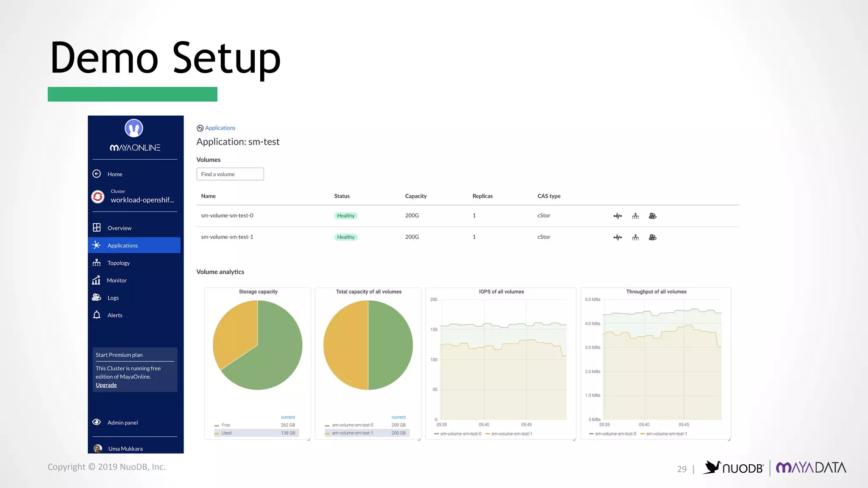Viewport: 868px width, 488px height.
Task: Open the Overview menu item
Action: pyautogui.click(x=120, y=228)
